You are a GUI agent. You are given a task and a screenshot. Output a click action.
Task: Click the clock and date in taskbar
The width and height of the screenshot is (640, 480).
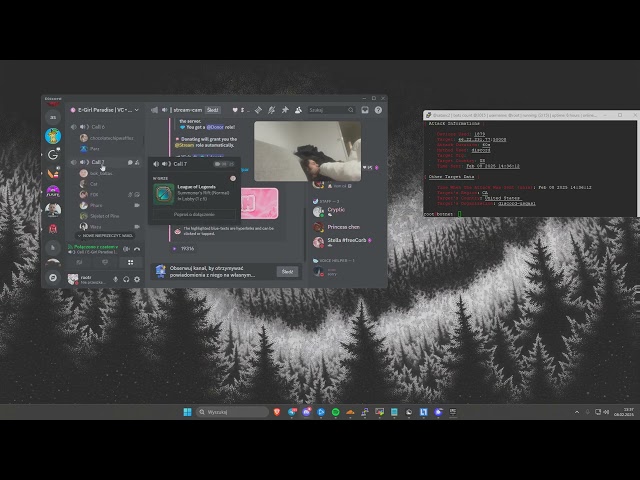coord(624,412)
